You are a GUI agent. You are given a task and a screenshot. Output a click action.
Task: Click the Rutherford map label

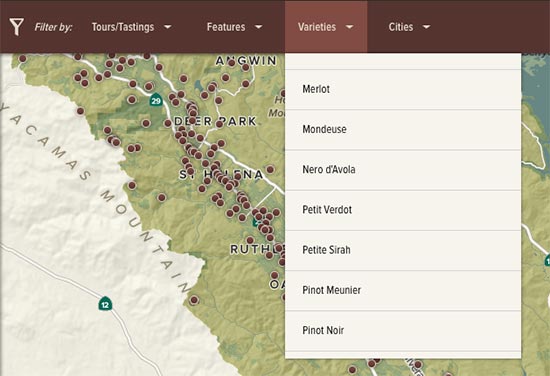coord(257,249)
